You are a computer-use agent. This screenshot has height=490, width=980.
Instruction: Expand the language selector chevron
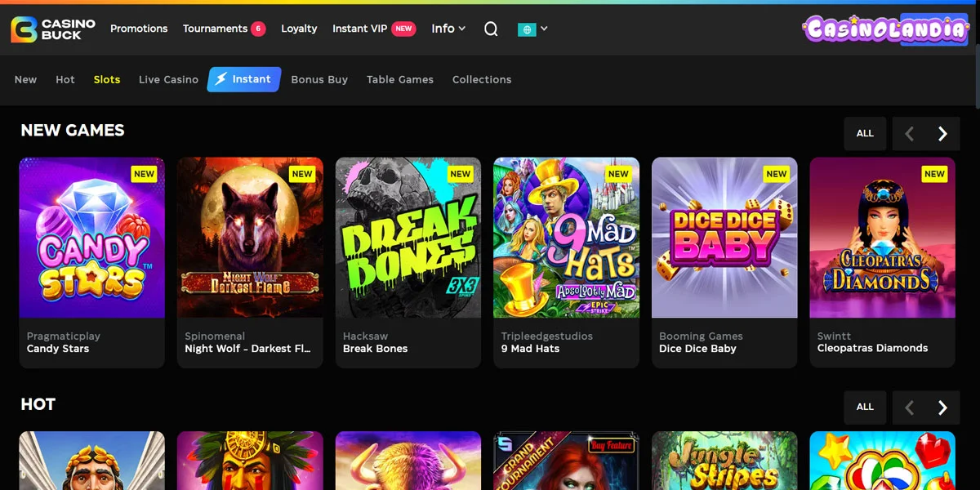coord(545,29)
